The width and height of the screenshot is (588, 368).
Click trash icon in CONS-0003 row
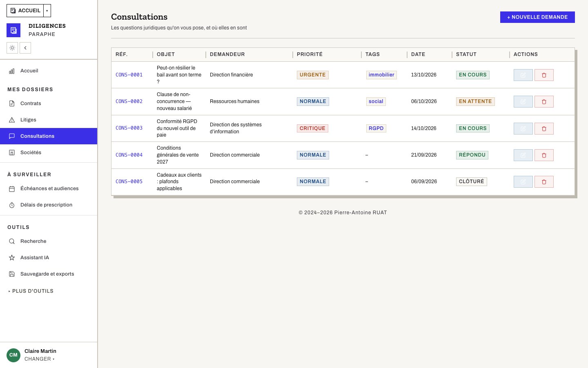tap(544, 128)
